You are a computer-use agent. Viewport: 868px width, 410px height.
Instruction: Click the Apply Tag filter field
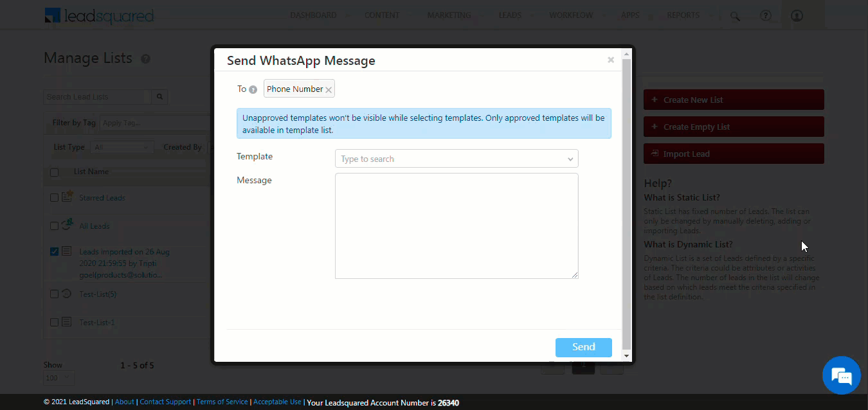154,123
